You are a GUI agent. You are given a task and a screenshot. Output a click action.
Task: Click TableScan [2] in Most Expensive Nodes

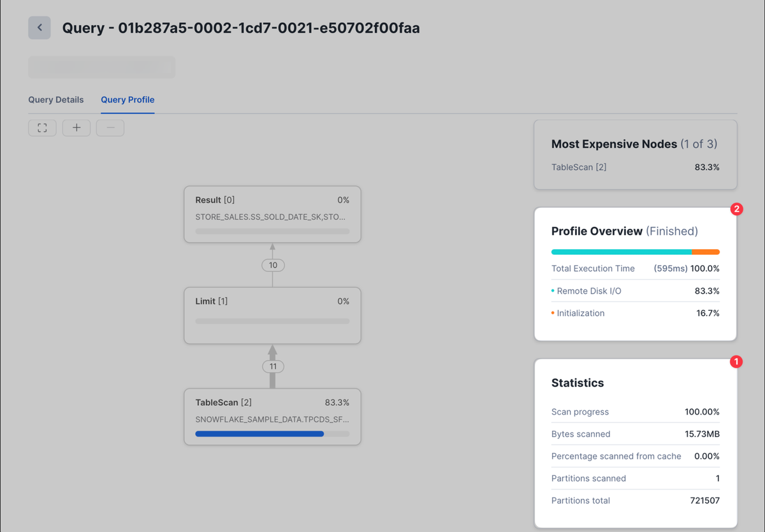635,168
